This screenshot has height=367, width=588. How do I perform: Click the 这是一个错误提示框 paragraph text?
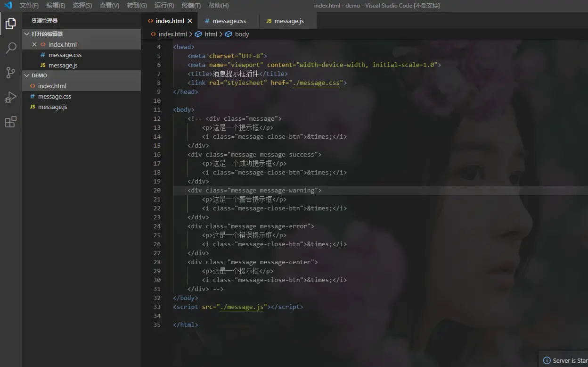coord(242,235)
